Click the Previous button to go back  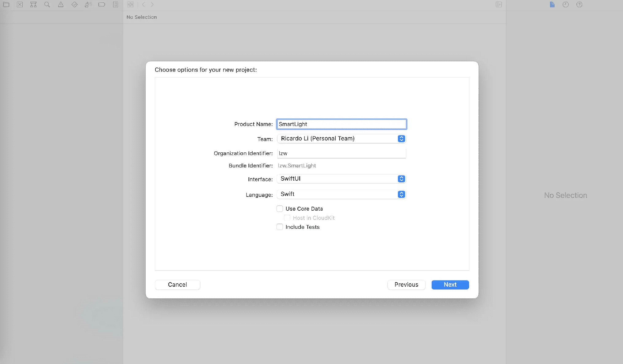(406, 284)
